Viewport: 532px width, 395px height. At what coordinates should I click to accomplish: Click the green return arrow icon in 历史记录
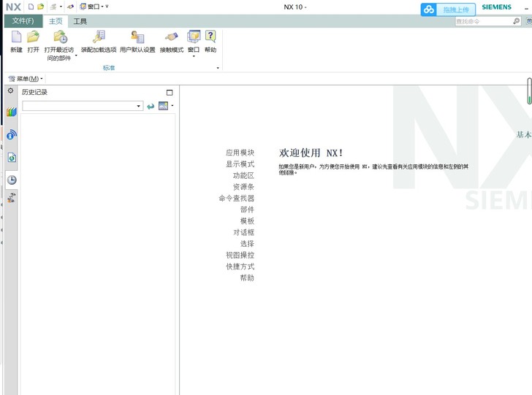[x=151, y=107]
